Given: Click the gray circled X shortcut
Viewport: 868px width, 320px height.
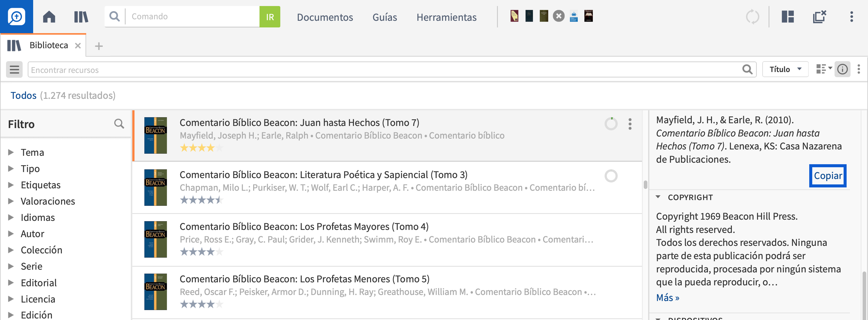Looking at the screenshot, I should click(x=559, y=16).
